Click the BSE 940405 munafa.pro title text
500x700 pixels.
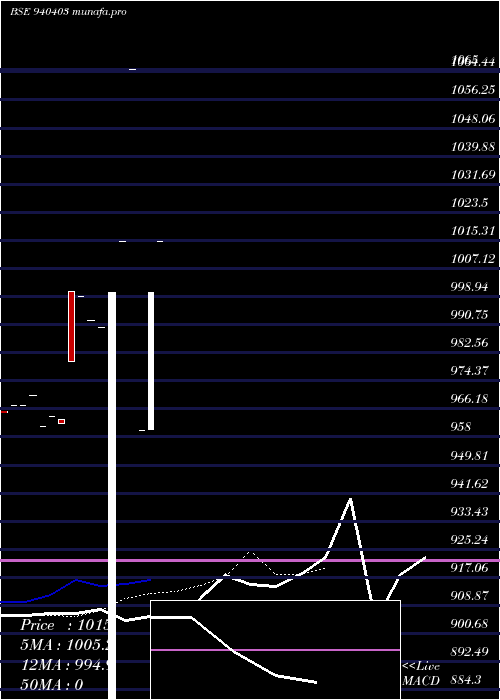click(x=68, y=12)
